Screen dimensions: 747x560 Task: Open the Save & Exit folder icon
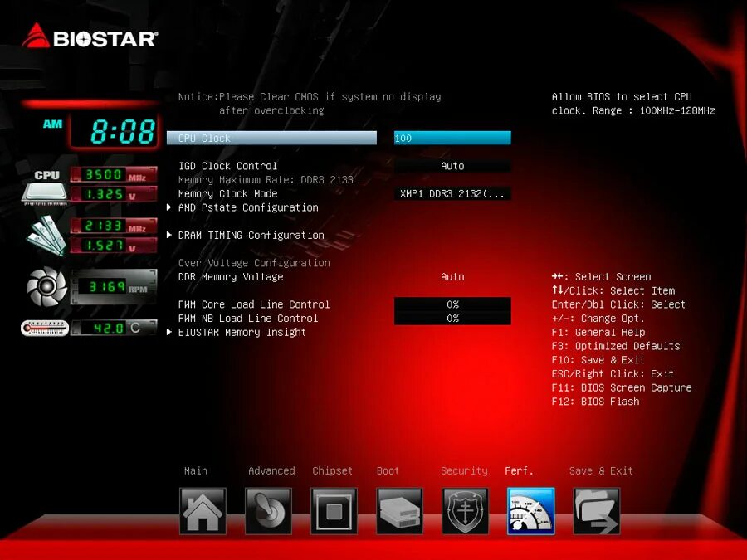tap(597, 511)
